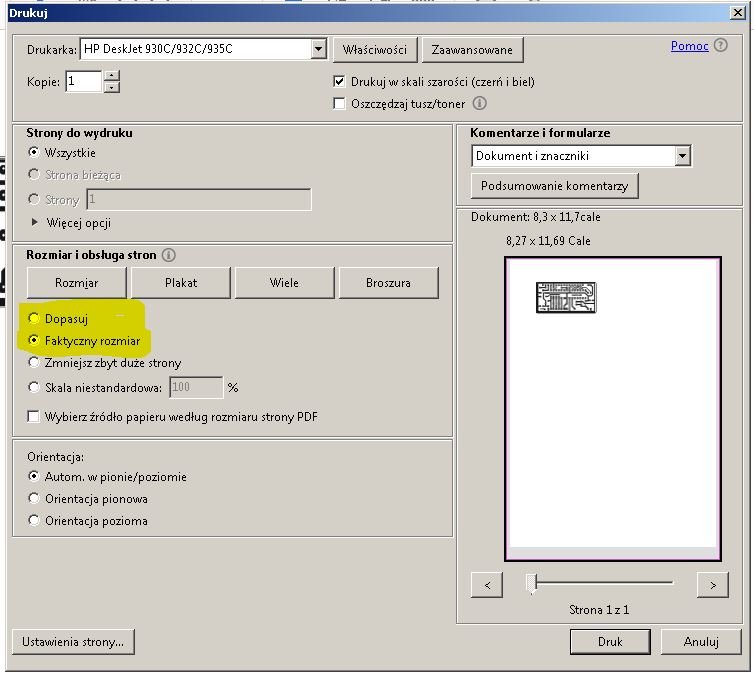This screenshot has width=754, height=679.
Task: Expand the Więcej opcji section
Action: click(x=35, y=222)
